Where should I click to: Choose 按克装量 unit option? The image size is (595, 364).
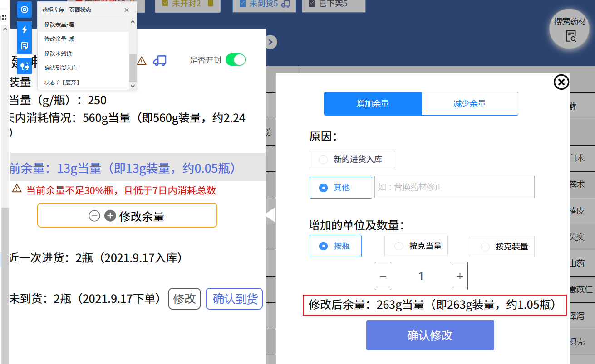[502, 247]
